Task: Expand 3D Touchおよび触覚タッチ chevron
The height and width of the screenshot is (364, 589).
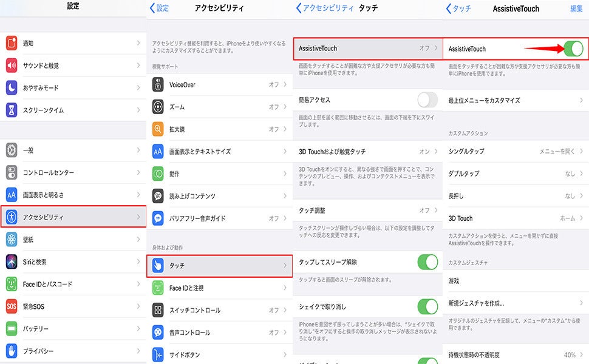Action: (436, 151)
